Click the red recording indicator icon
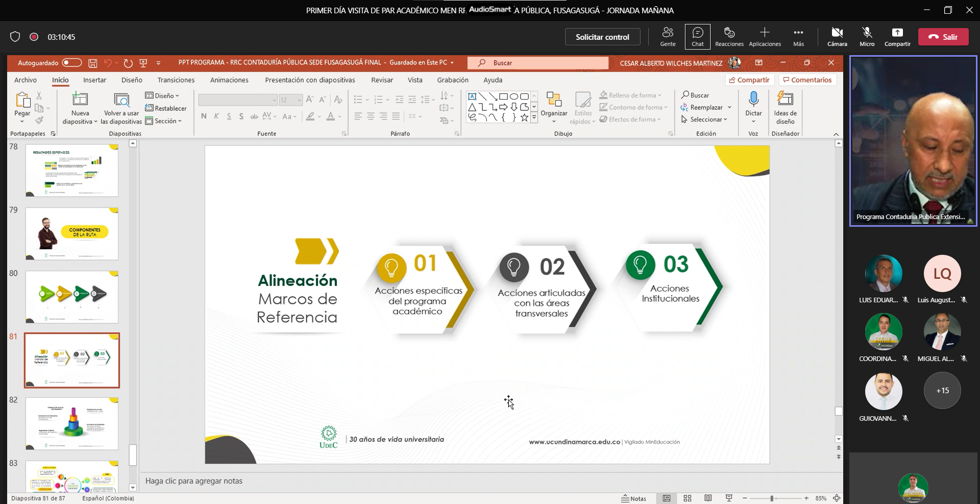Screen dimensions: 980x504 pos(34,37)
